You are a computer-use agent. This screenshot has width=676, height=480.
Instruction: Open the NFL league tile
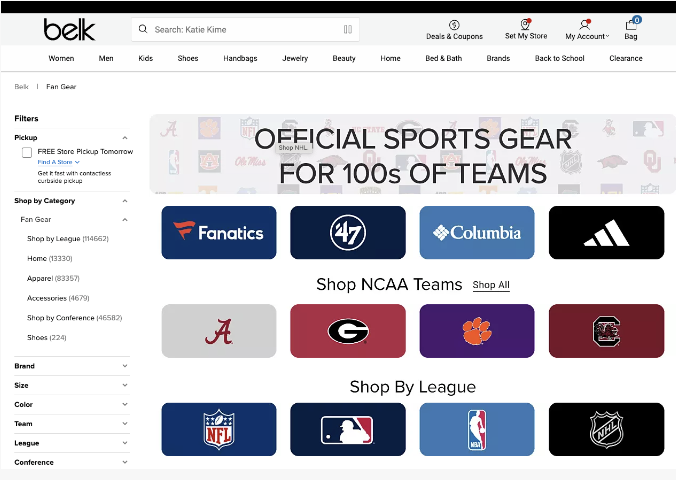pos(218,428)
